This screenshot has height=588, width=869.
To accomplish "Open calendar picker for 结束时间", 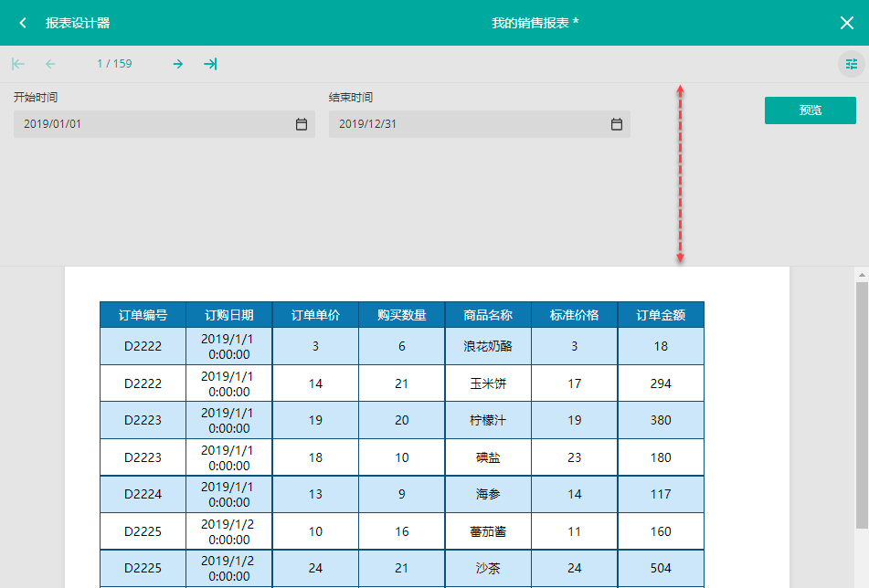I will point(617,124).
